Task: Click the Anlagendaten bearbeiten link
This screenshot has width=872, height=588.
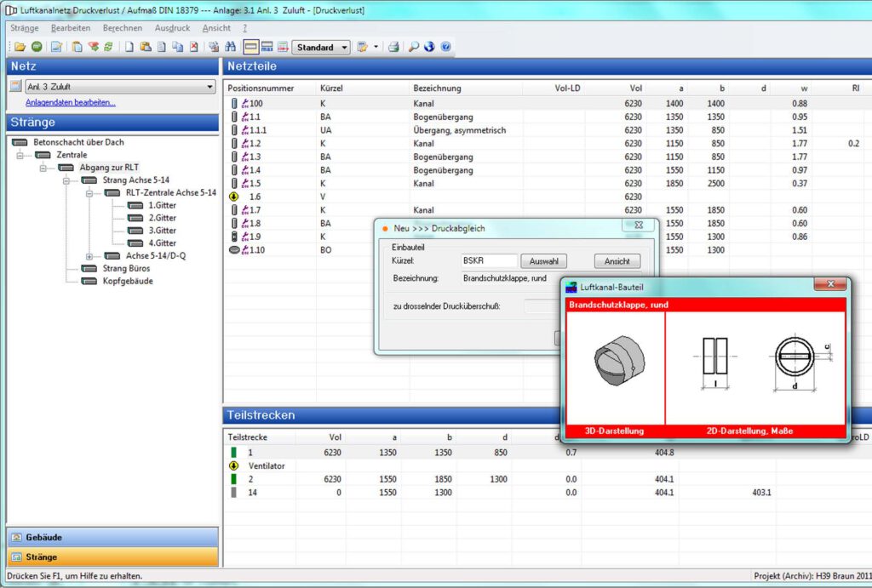Action: (71, 102)
